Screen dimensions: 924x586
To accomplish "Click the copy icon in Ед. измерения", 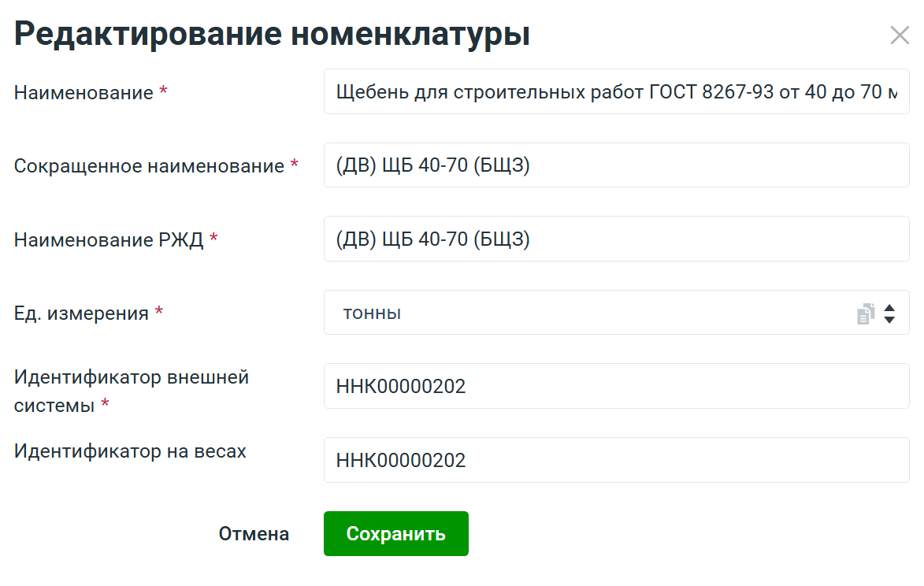I will pyautogui.click(x=866, y=313).
